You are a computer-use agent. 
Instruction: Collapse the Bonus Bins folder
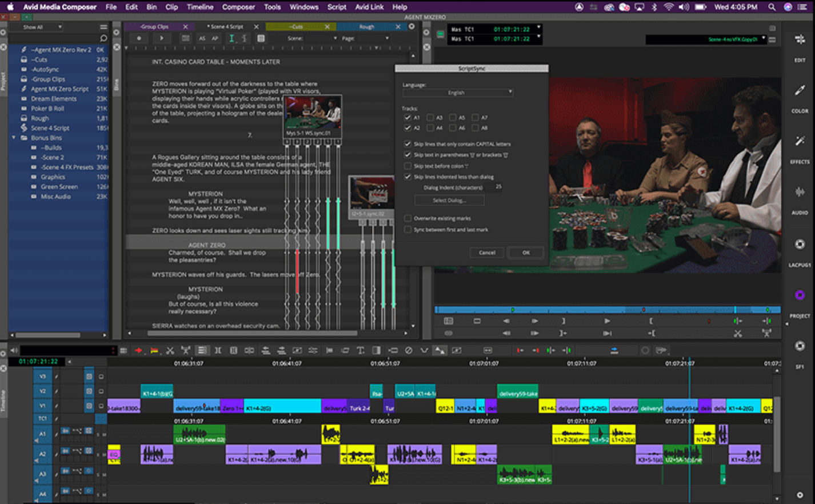coord(14,138)
